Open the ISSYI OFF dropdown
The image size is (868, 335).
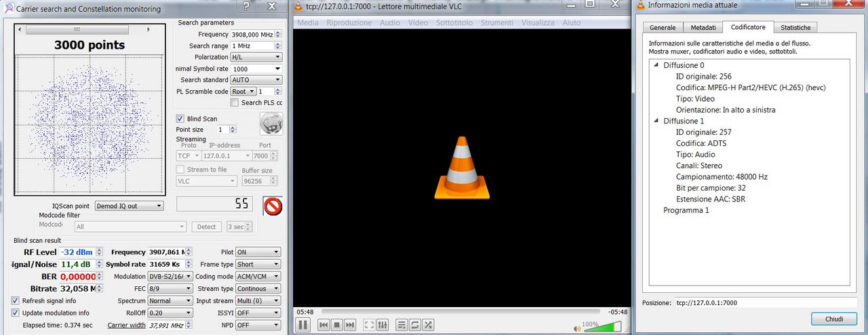(x=258, y=313)
